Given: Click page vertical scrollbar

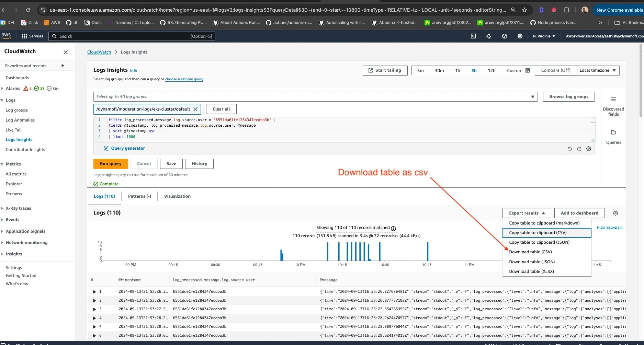Looking at the screenshot, I should (x=641, y=81).
